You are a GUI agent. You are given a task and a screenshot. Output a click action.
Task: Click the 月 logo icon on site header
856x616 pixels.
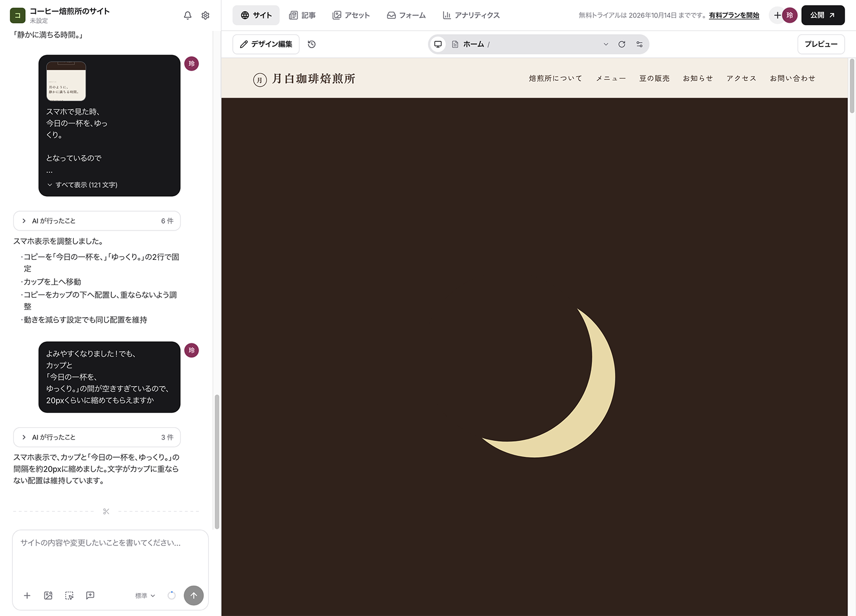tap(260, 80)
